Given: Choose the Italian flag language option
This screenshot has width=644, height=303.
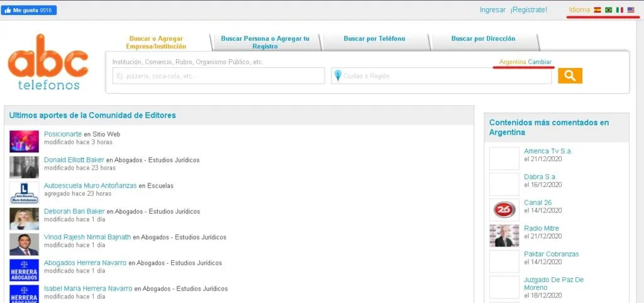Looking at the screenshot, I should [619, 10].
